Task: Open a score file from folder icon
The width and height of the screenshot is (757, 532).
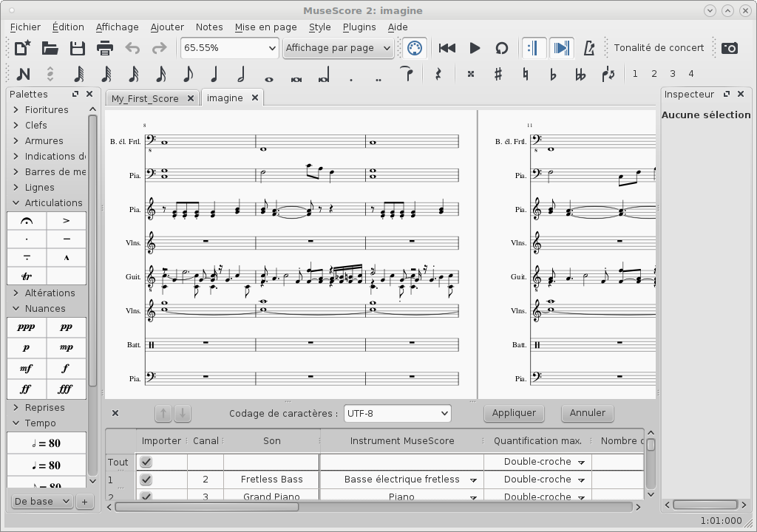Action: click(x=50, y=48)
